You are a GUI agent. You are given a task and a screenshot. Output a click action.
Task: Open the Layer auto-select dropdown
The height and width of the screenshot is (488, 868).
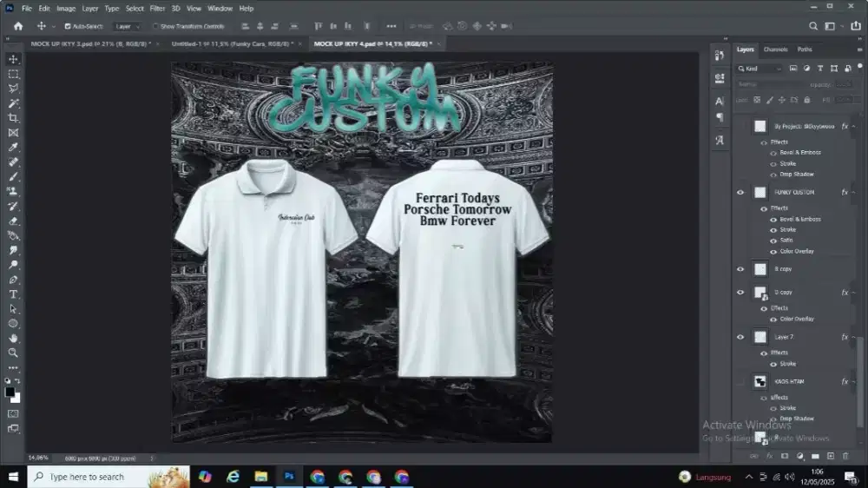(127, 26)
